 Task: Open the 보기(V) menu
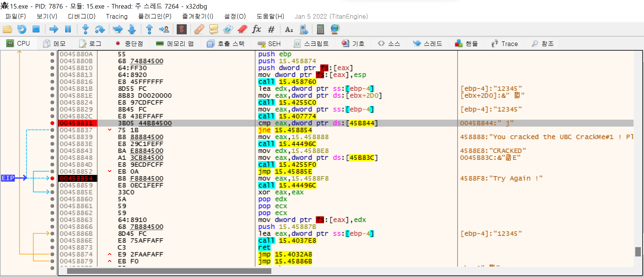tap(47, 17)
